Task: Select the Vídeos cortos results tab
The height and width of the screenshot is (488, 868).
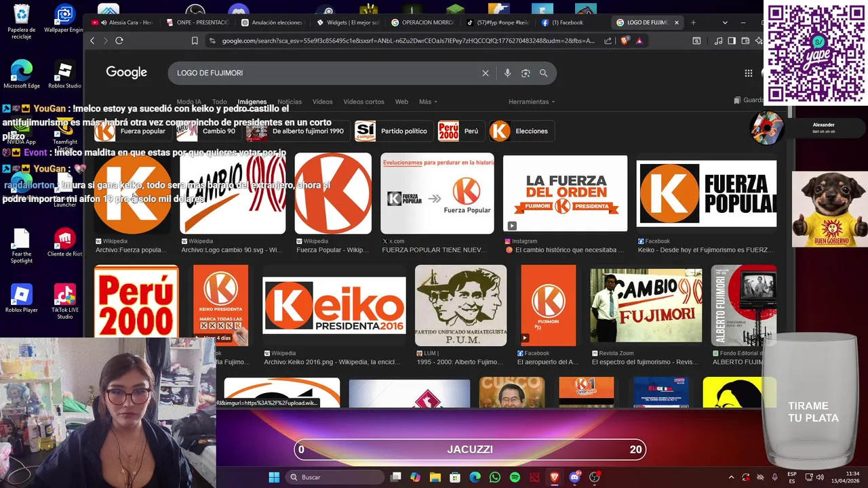Action: click(363, 102)
